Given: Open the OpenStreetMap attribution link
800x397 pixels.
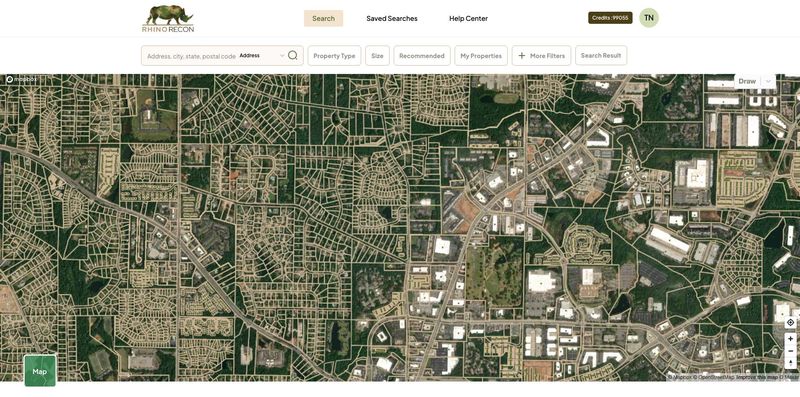Looking at the screenshot, I should 713,378.
